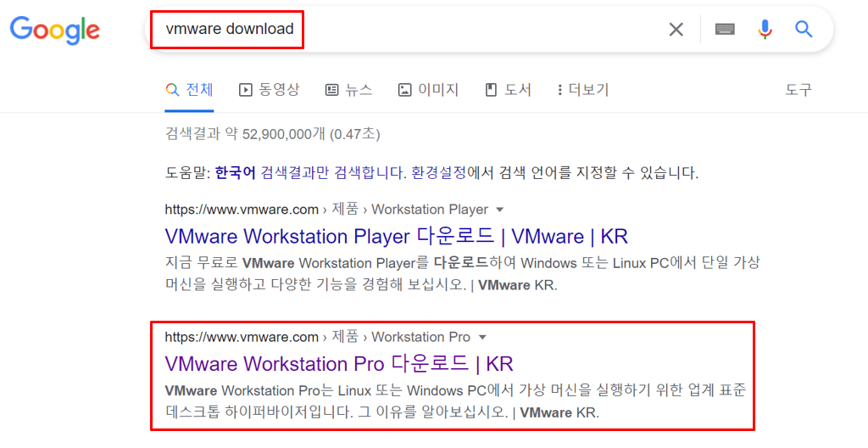Screen dimensions: 868x448
Task: Click the 한국어 검색결과만 검색합니다 link
Action: pyautogui.click(x=309, y=173)
